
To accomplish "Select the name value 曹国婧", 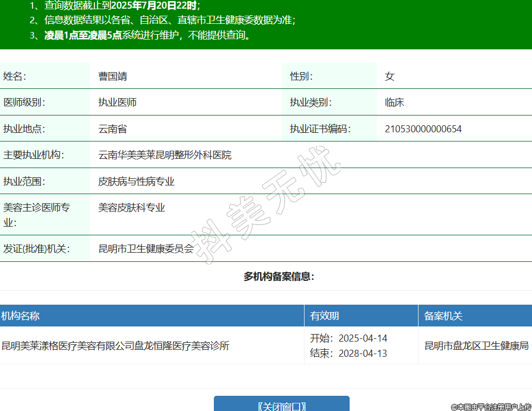I will pyautogui.click(x=112, y=76).
